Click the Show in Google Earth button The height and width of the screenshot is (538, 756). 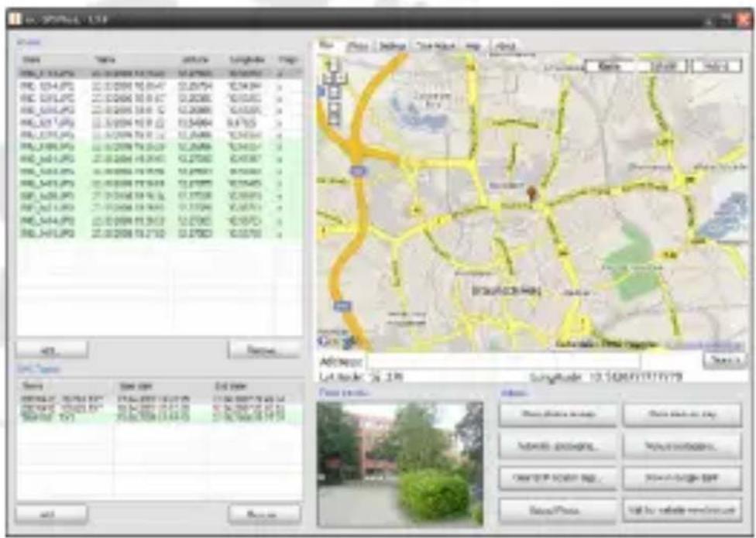pyautogui.click(x=682, y=478)
